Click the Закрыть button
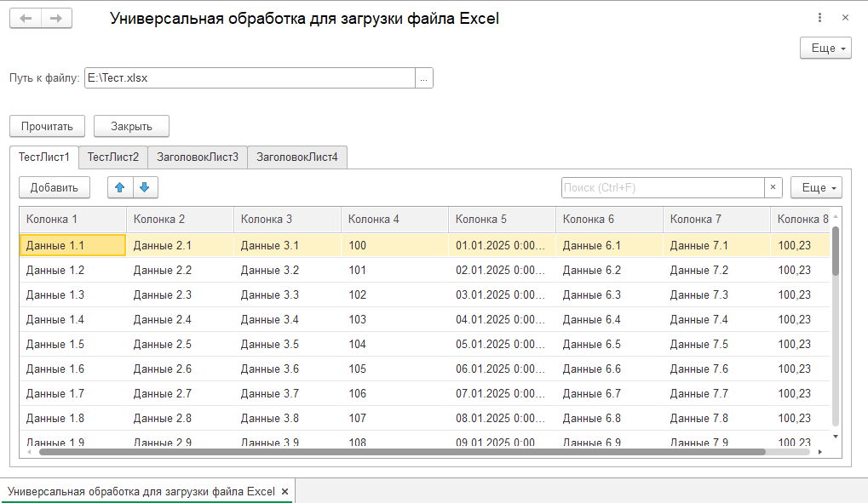This screenshot has width=868, height=503. coord(131,126)
